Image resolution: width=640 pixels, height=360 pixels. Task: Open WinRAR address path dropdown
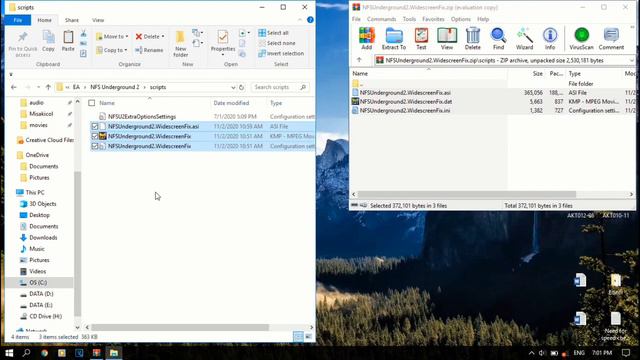pyautogui.click(x=631, y=60)
